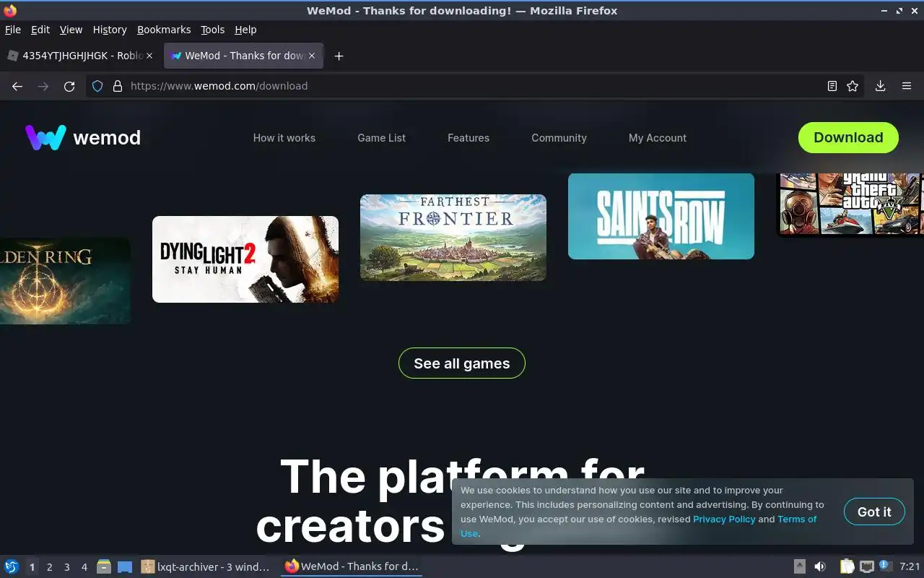Reload the current page
This screenshot has height=578, width=924.
pos(69,86)
